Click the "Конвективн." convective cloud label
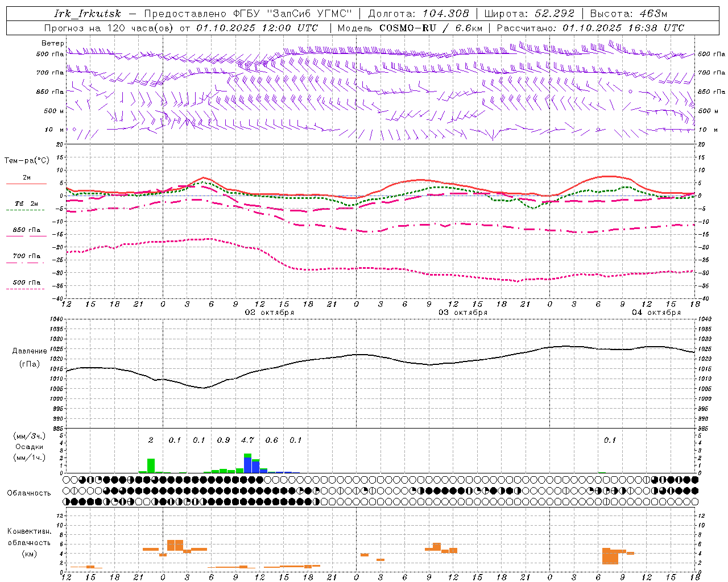The width and height of the screenshot is (728, 582). [30, 531]
